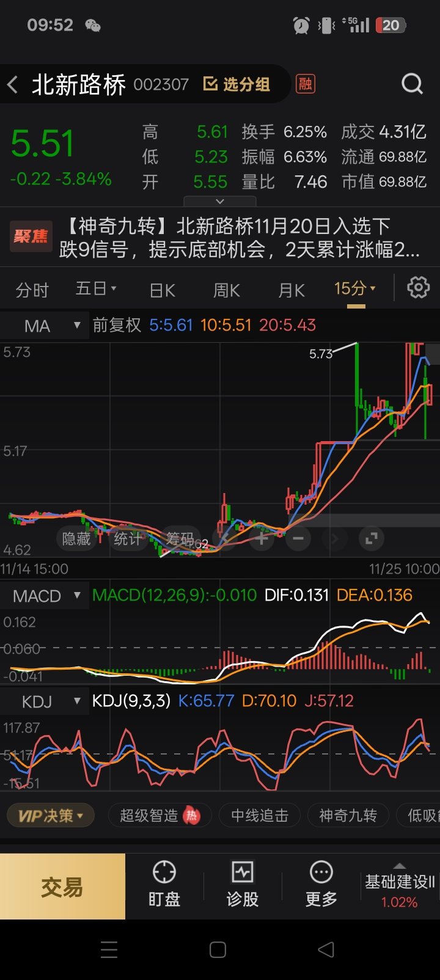Tap the -0.22 -3.84% change value
Image resolution: width=440 pixels, height=980 pixels.
(61, 179)
